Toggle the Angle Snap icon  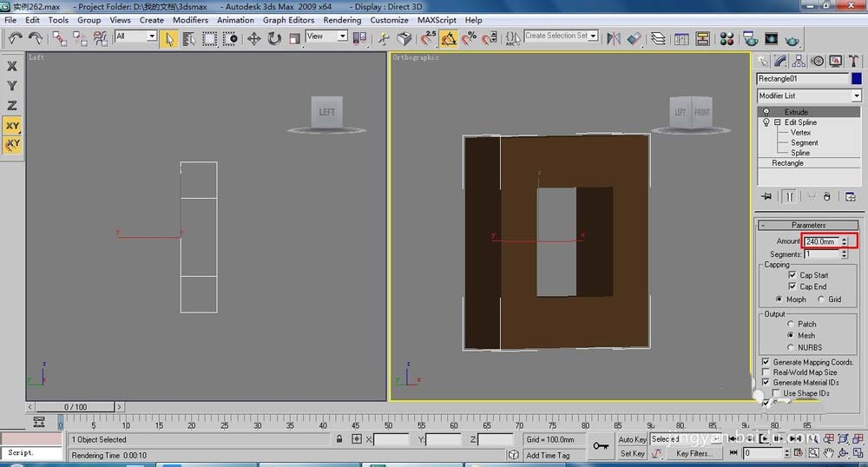449,38
